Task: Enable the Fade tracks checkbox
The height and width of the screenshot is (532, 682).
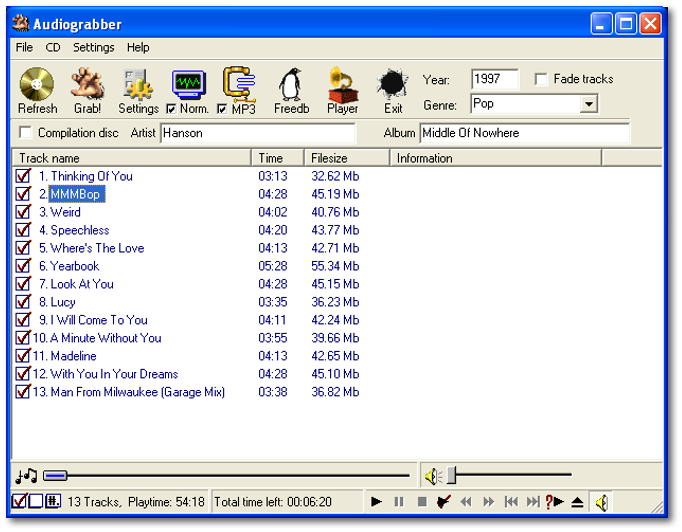Action: [x=541, y=80]
